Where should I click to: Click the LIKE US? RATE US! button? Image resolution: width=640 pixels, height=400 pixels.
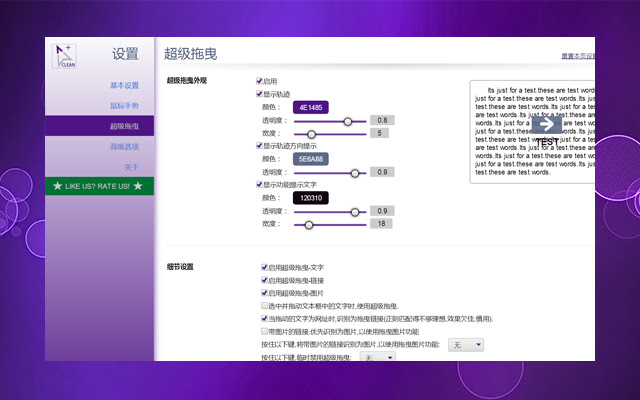point(97,186)
